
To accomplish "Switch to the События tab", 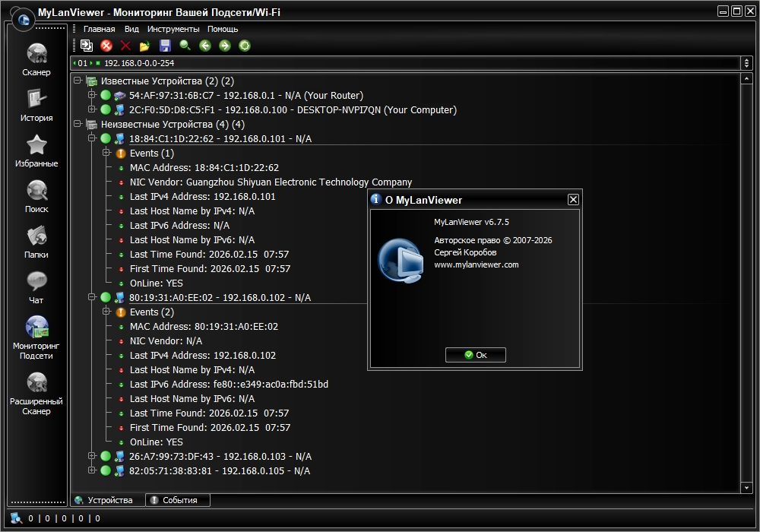I will click(x=178, y=500).
